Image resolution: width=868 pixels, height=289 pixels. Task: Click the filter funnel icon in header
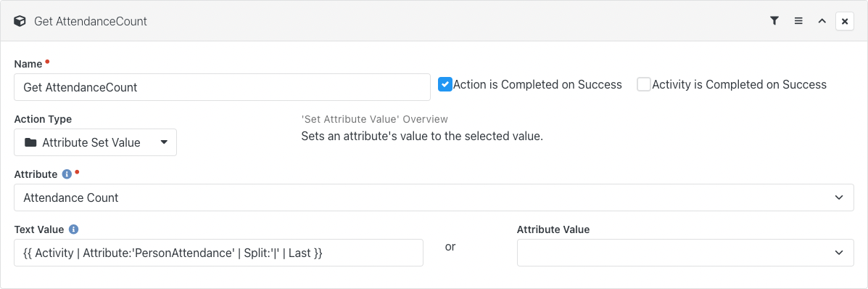pos(774,21)
